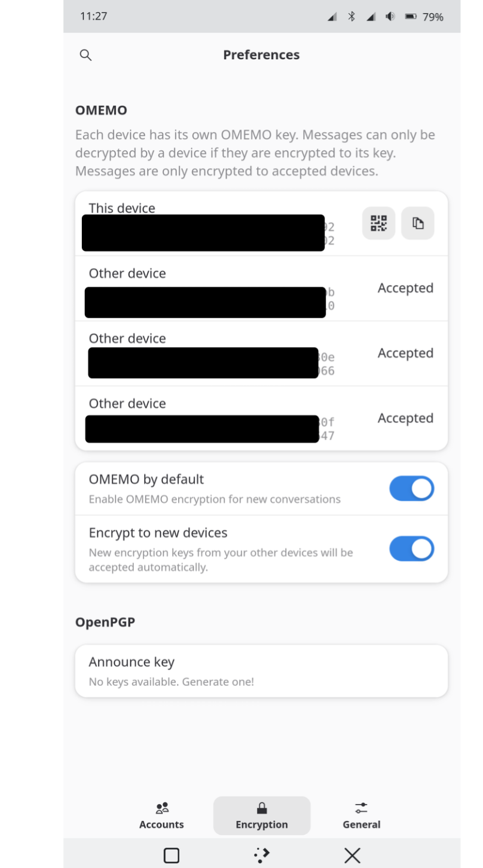
Task: Tap the X navigation button at bottom
Action: click(x=352, y=855)
